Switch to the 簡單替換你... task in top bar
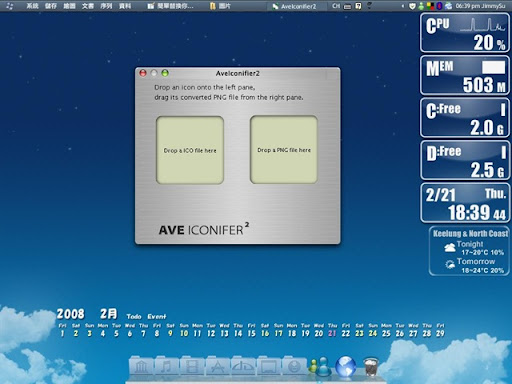 point(171,6)
